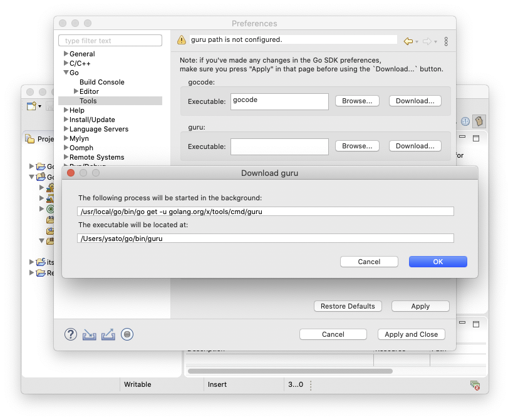Click the warning icon beside guru message
This screenshot has width=513, height=420.
[x=182, y=40]
